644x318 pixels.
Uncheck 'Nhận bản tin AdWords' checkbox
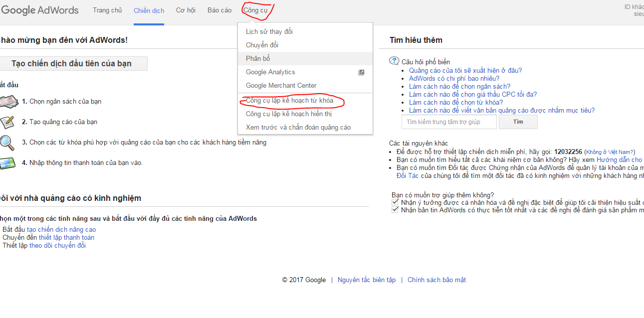pos(395,210)
